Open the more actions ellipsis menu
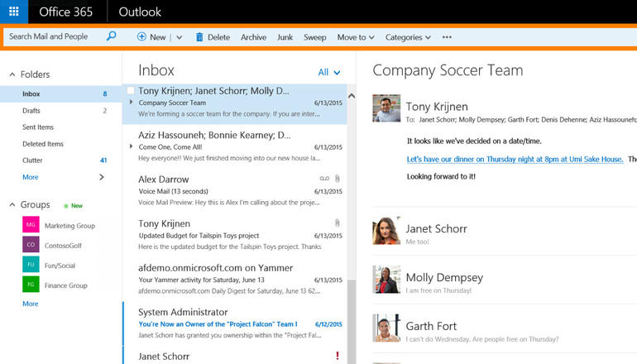 pos(447,37)
